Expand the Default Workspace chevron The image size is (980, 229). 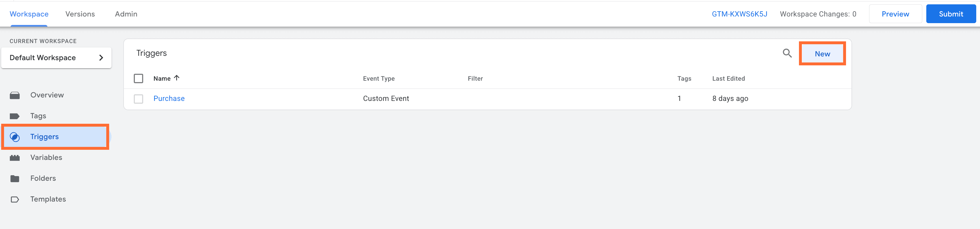tap(101, 58)
